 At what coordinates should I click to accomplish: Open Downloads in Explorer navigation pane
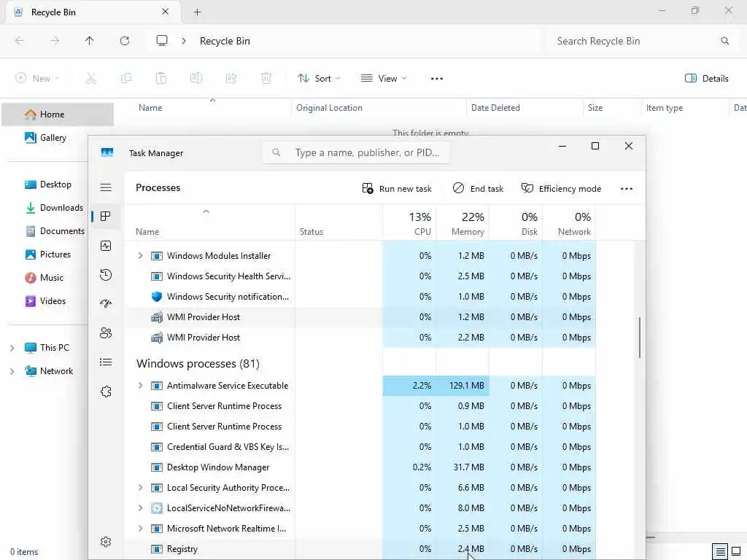coord(54,208)
